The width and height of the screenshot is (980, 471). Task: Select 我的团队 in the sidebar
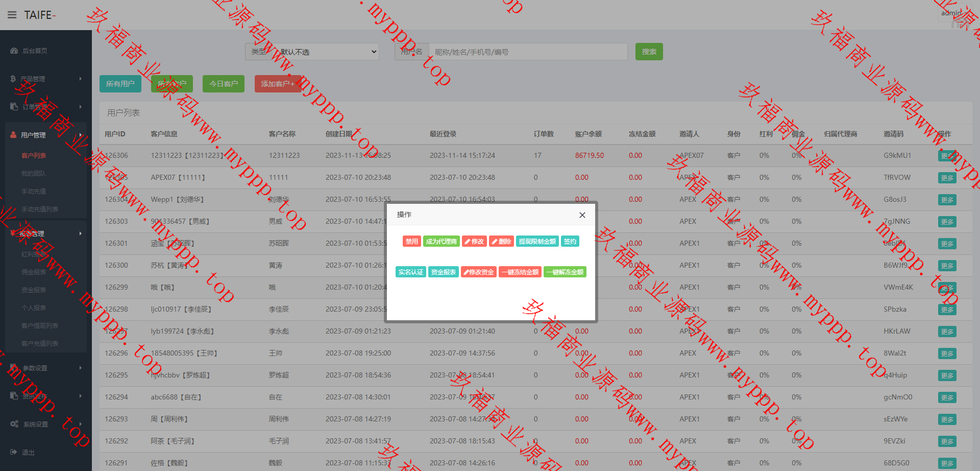coord(34,174)
